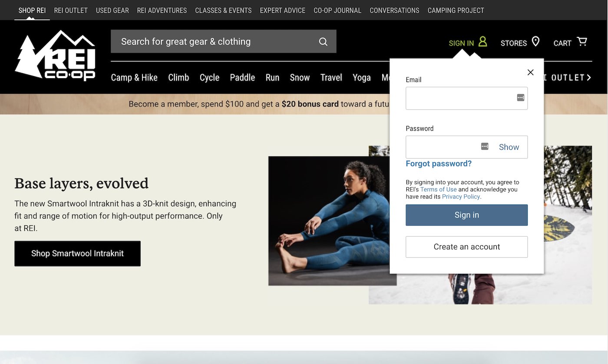Toggle Show password visibility

(x=509, y=147)
